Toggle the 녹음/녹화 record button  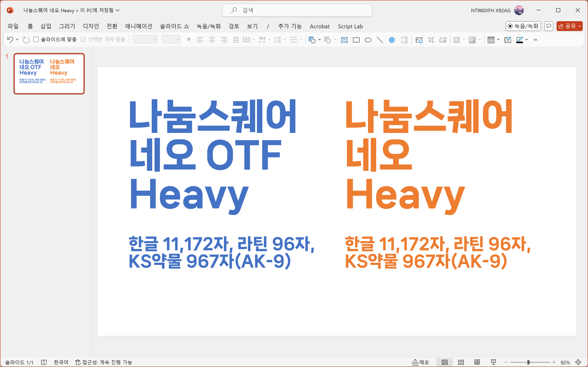523,26
